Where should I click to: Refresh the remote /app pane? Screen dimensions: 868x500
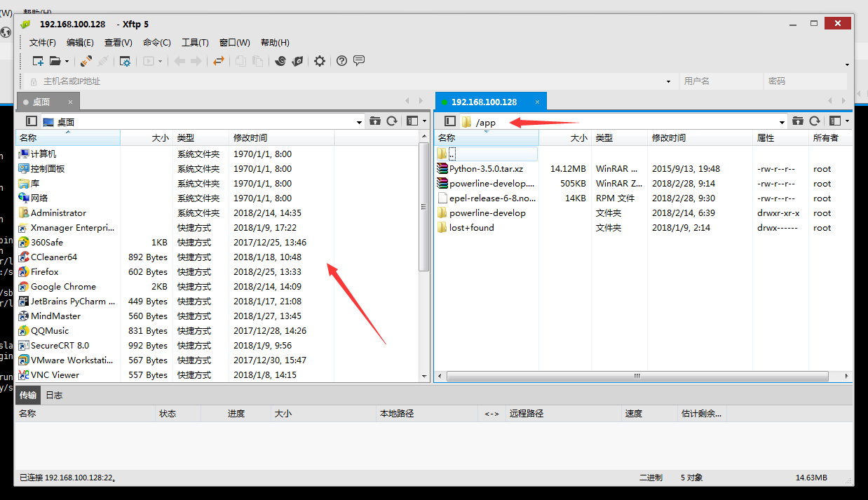(815, 121)
